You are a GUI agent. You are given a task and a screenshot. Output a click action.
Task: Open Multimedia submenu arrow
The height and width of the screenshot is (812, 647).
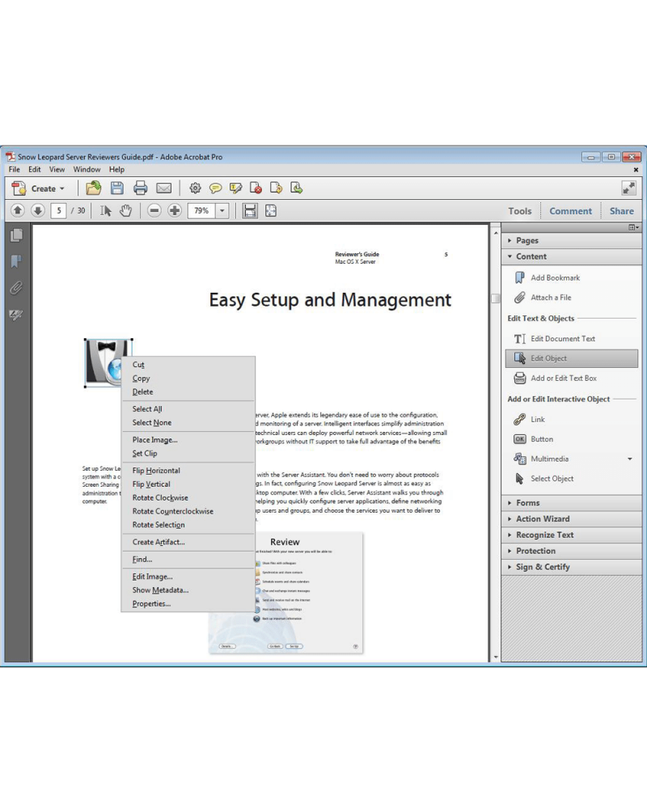630,459
